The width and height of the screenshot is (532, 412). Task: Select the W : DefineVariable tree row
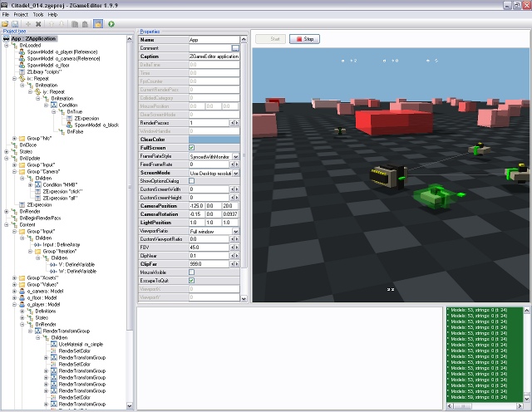click(x=77, y=272)
